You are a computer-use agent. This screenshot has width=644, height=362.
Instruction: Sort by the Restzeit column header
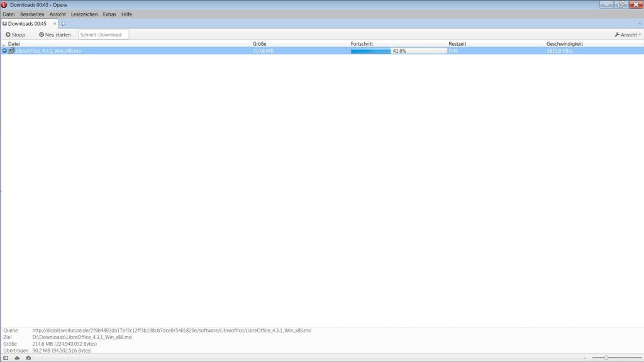[x=457, y=44]
